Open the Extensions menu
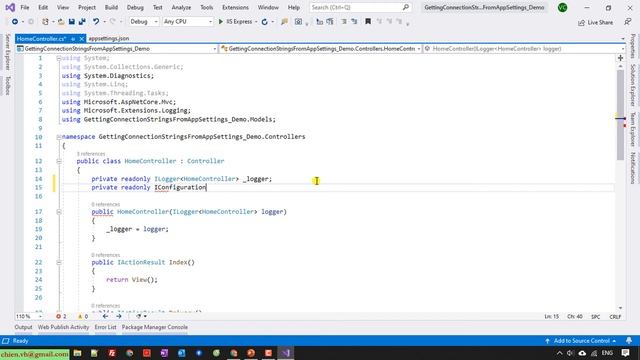 (x=235, y=7)
